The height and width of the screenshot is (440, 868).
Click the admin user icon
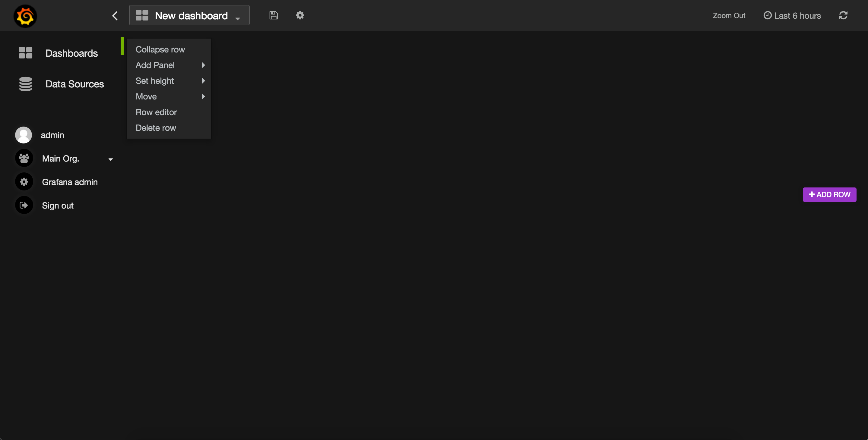pos(24,135)
